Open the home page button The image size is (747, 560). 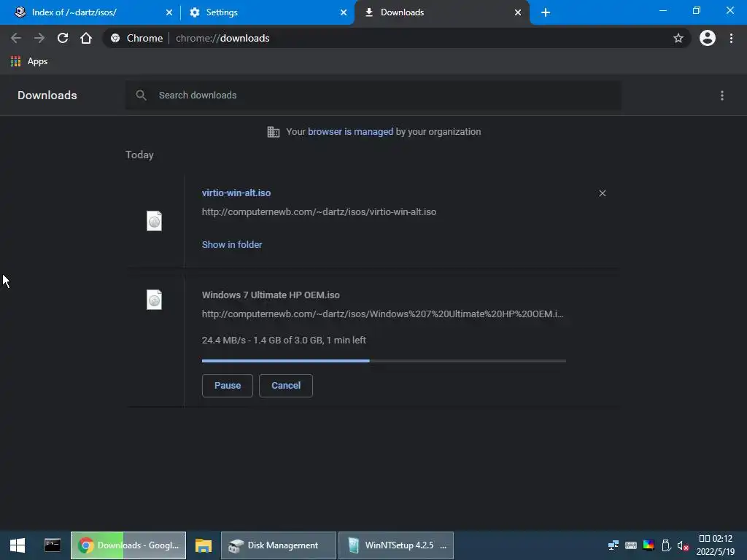pos(86,38)
